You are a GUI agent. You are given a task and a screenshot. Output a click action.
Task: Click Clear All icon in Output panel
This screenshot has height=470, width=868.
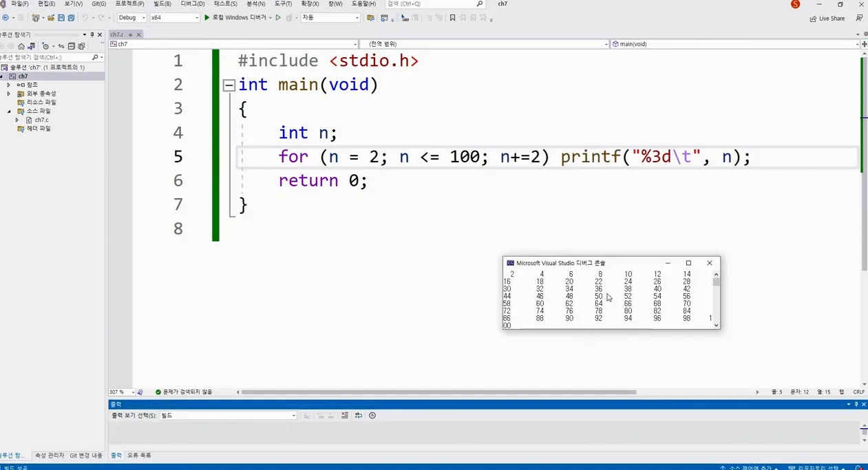[344, 416]
